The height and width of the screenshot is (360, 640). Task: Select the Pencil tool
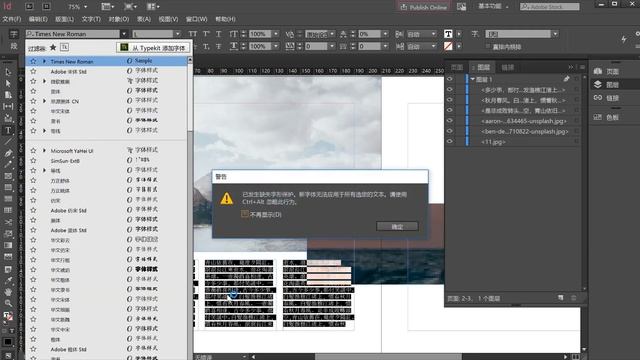click(x=8, y=164)
